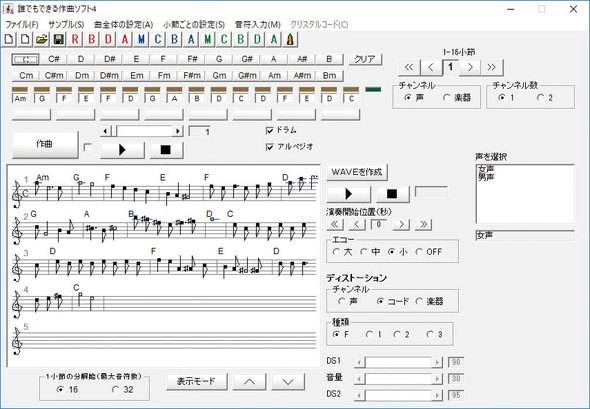Click the red R toolbar icon
This screenshot has width=590, height=409.
click(75, 39)
